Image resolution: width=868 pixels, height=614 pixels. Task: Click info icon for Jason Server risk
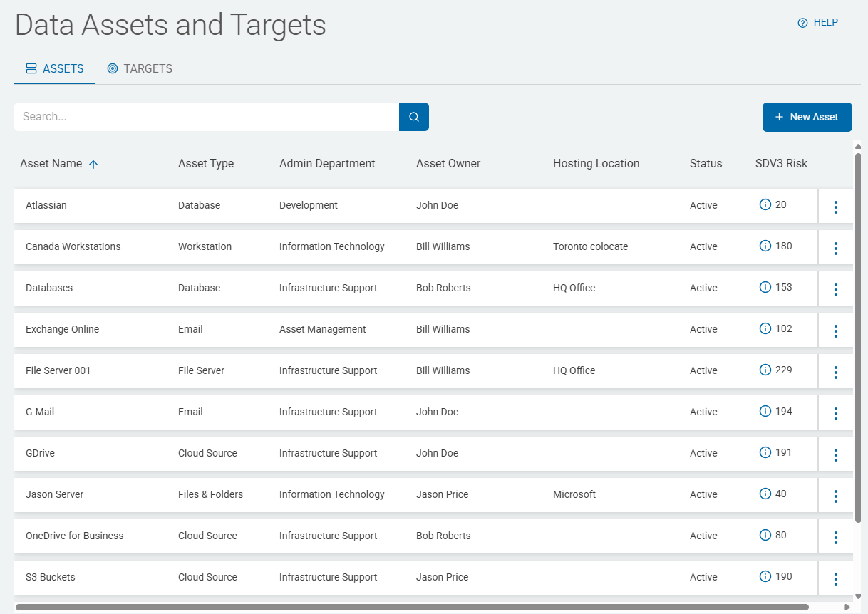click(x=765, y=494)
